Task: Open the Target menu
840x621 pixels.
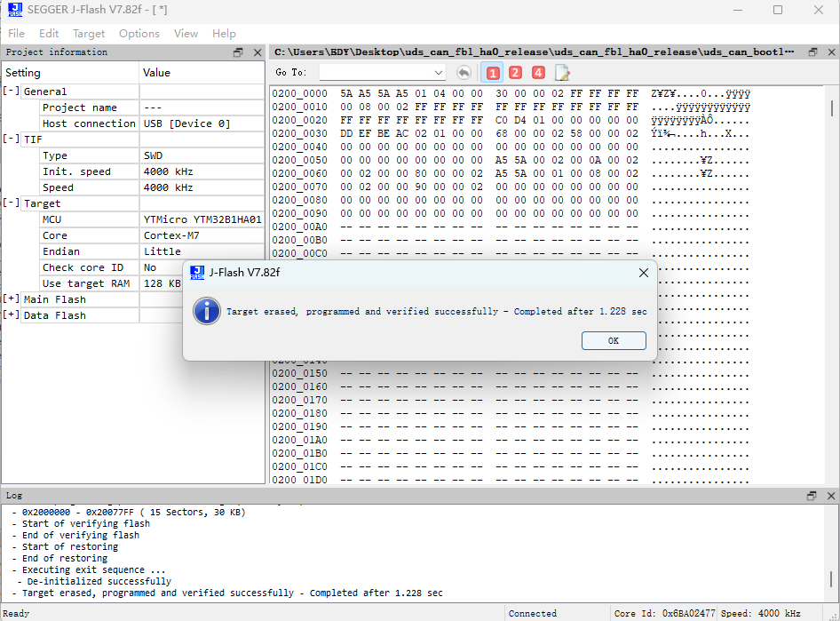Action: (89, 34)
